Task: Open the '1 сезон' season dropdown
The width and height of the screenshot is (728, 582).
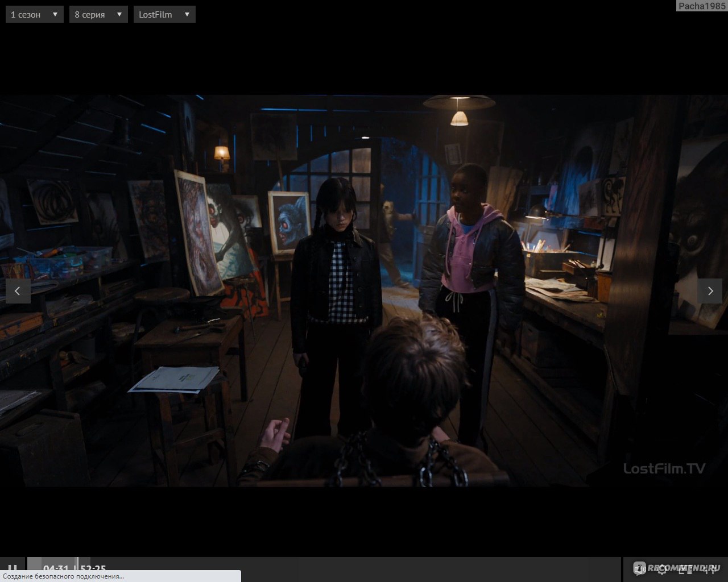Action: point(34,14)
